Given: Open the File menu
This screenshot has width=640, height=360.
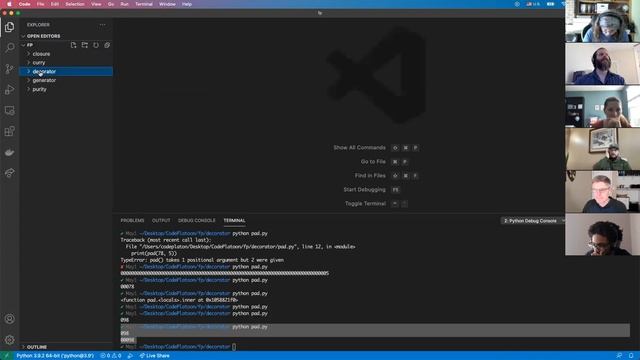Looking at the screenshot, I should (40, 4).
